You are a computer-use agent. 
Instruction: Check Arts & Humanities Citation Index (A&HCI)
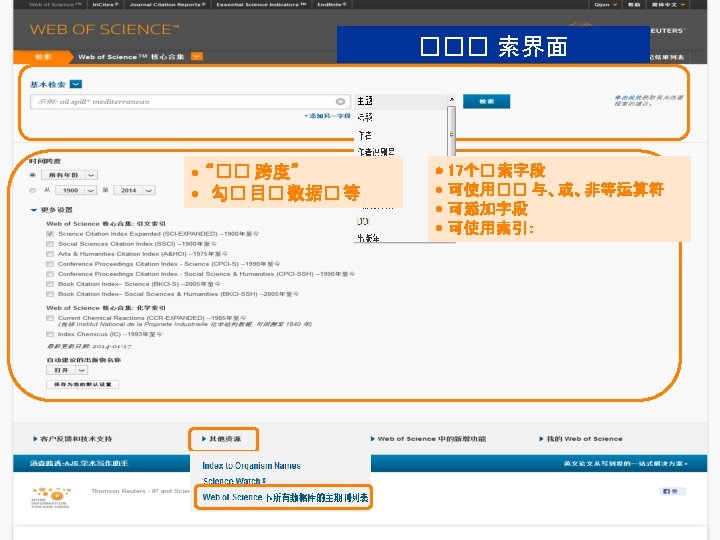tap(50, 254)
